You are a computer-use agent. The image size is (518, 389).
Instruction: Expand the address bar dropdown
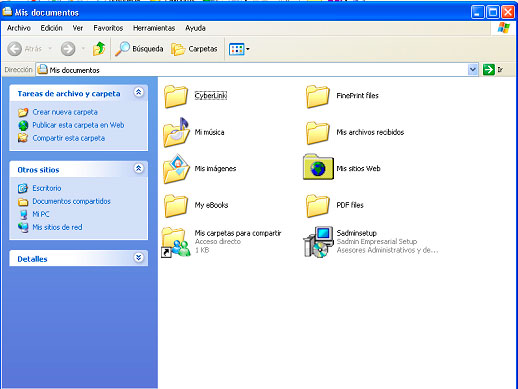pos(473,70)
